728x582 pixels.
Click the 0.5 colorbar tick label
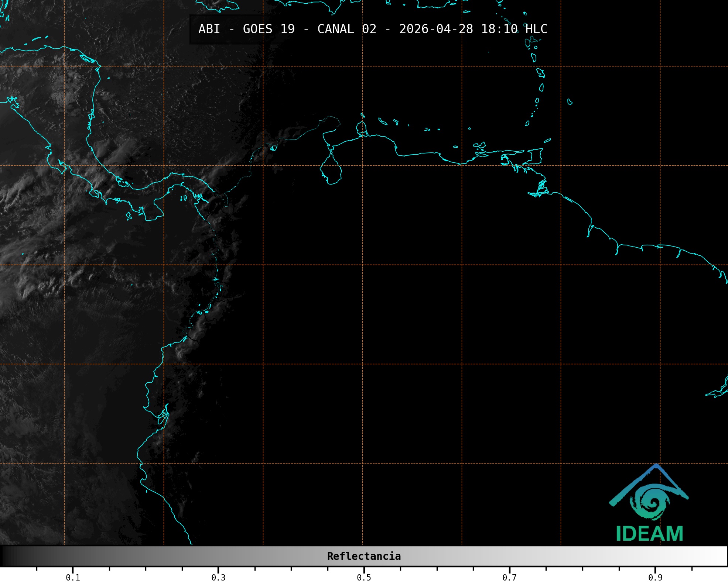point(364,578)
